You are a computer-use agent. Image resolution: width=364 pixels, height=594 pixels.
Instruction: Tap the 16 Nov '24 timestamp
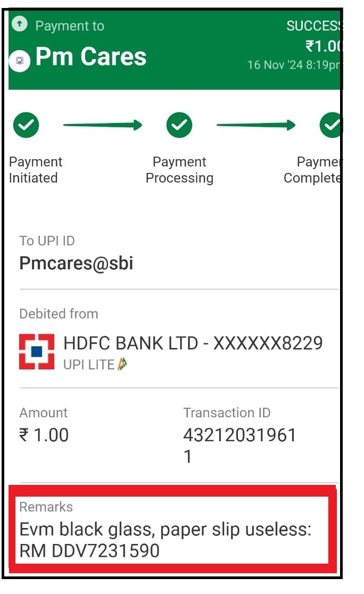[x=294, y=65]
